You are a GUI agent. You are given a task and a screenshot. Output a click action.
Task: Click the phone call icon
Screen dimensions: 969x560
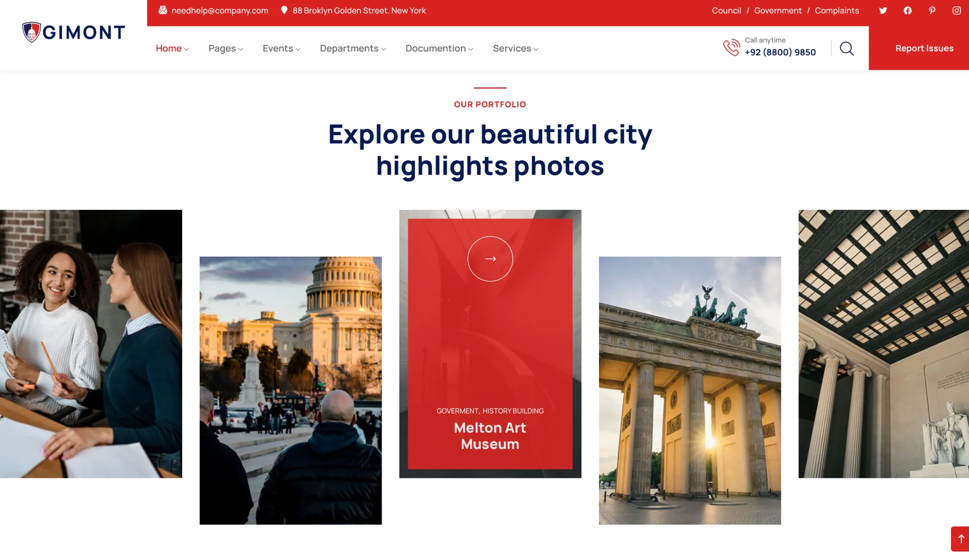(731, 48)
